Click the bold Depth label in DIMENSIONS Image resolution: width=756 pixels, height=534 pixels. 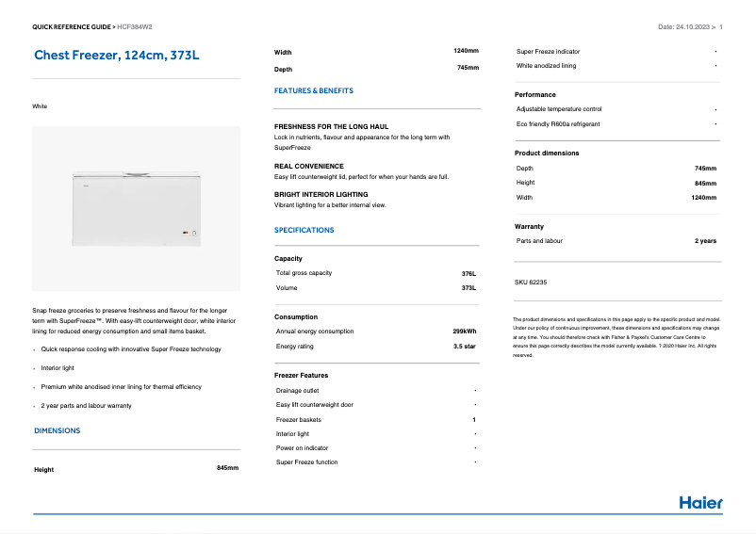[283, 70]
